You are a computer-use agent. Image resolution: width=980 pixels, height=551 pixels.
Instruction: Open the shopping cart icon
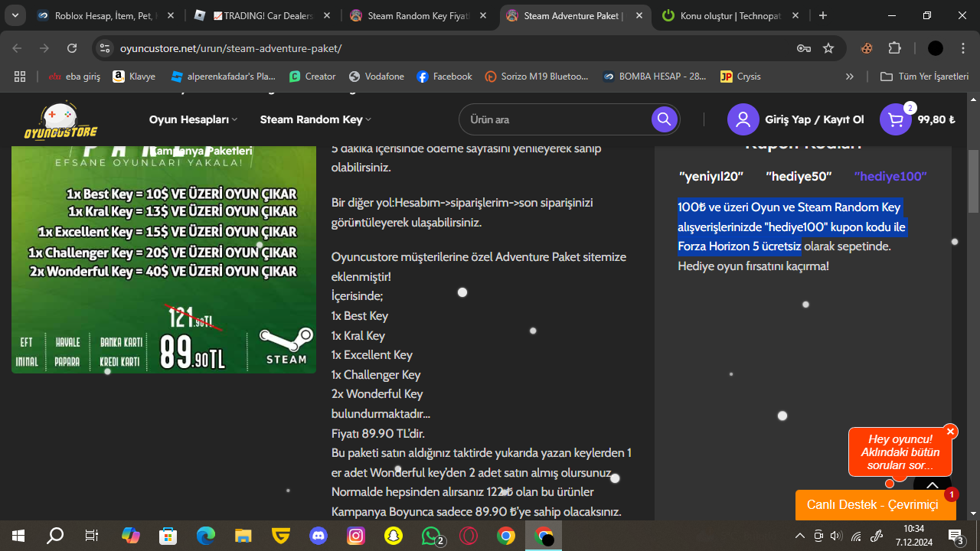(895, 119)
